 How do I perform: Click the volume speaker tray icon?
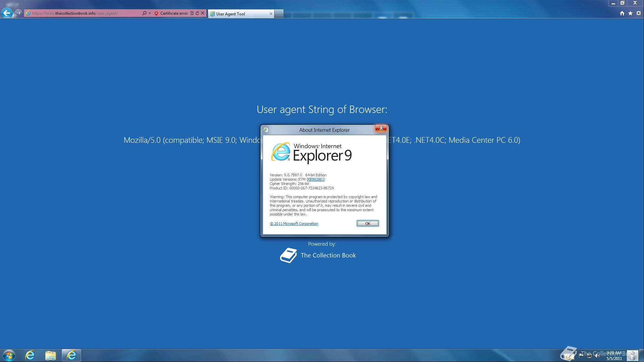[x=597, y=356]
